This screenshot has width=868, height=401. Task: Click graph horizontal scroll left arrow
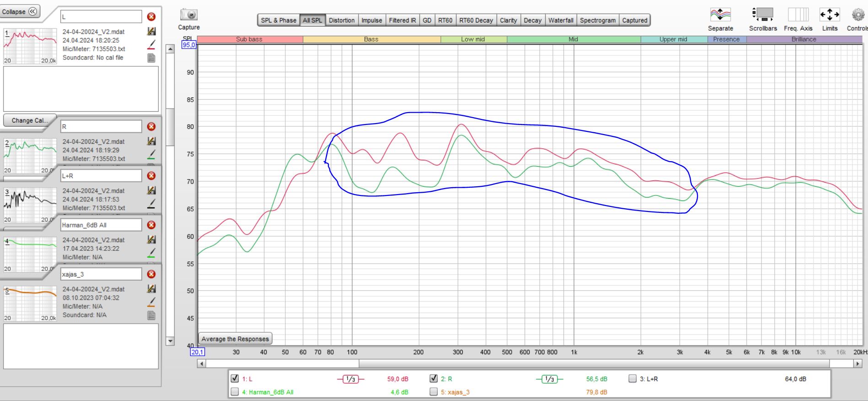click(201, 363)
